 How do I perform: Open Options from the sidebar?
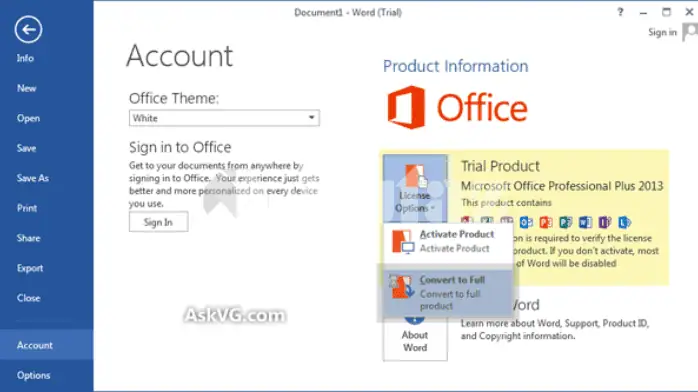33,376
